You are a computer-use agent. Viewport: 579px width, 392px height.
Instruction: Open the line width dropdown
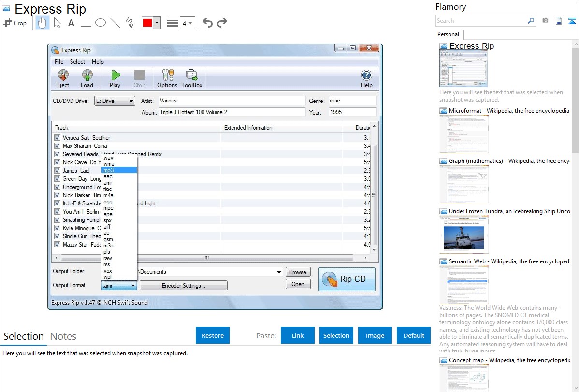188,23
